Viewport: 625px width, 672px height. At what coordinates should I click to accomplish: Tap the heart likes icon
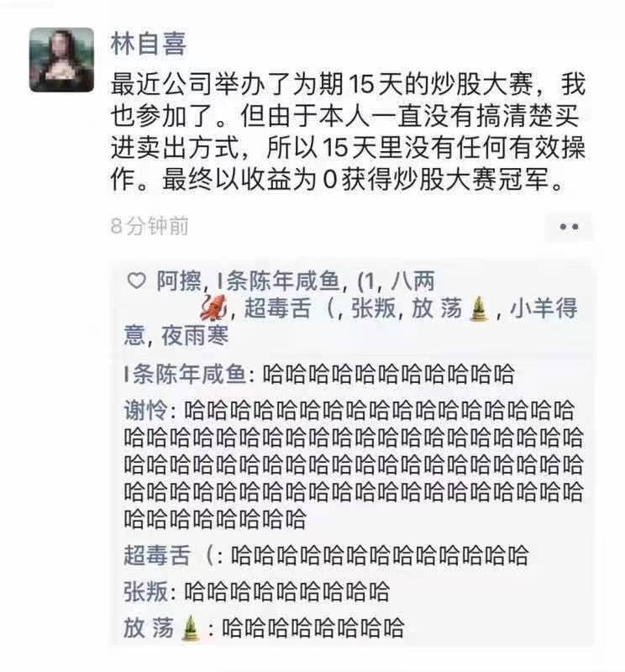137,281
